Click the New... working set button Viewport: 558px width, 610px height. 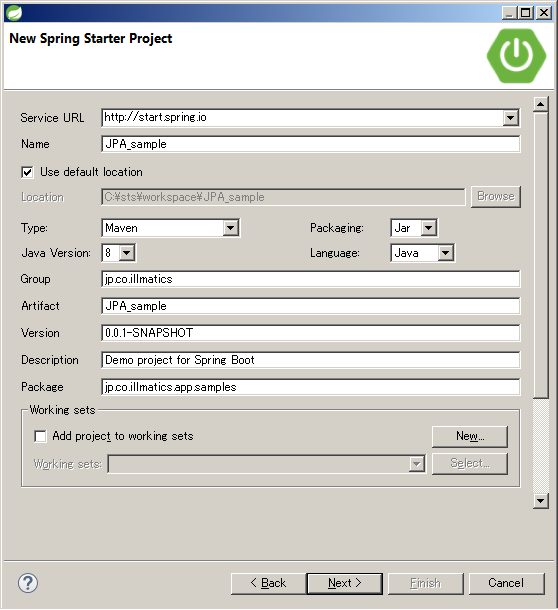pyautogui.click(x=470, y=436)
